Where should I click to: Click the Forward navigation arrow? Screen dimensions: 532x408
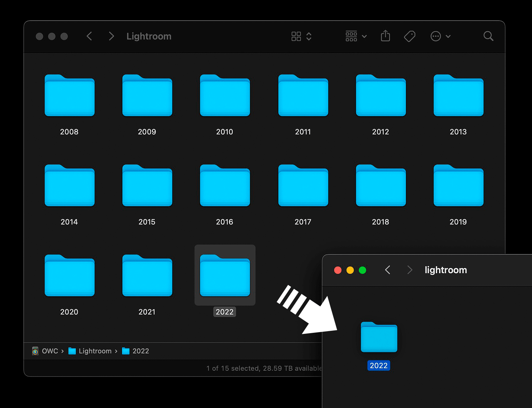click(x=111, y=36)
